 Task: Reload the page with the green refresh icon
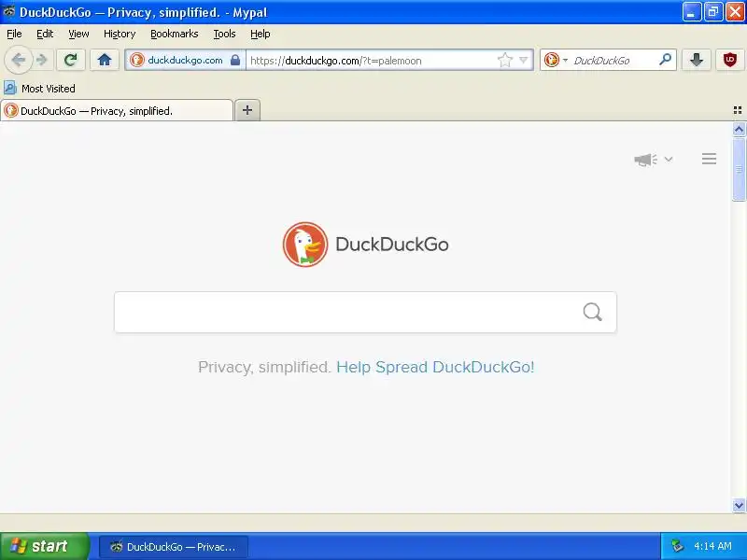(x=71, y=60)
